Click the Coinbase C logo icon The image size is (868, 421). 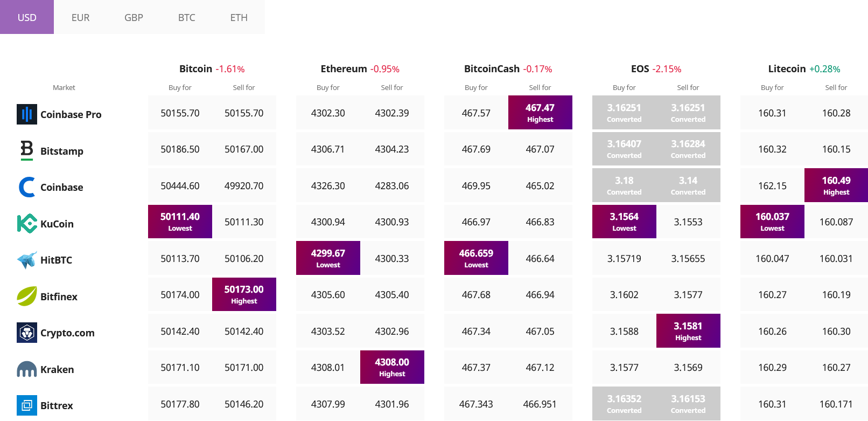point(27,187)
